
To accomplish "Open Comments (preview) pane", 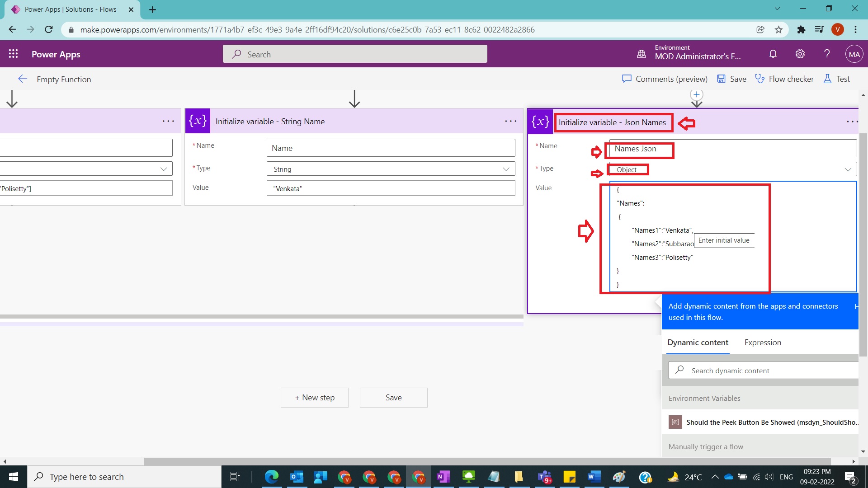I will [665, 79].
